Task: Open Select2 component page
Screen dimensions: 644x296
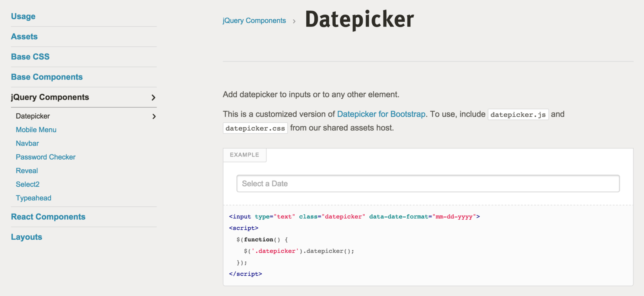Action: (x=27, y=185)
